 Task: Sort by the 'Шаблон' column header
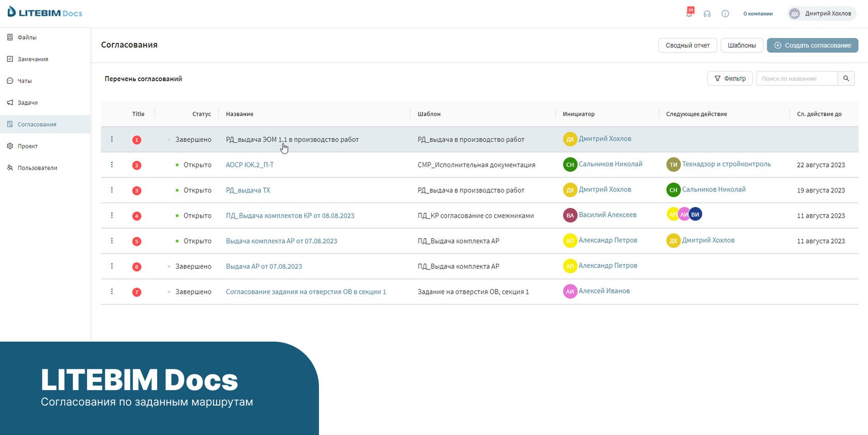click(429, 114)
